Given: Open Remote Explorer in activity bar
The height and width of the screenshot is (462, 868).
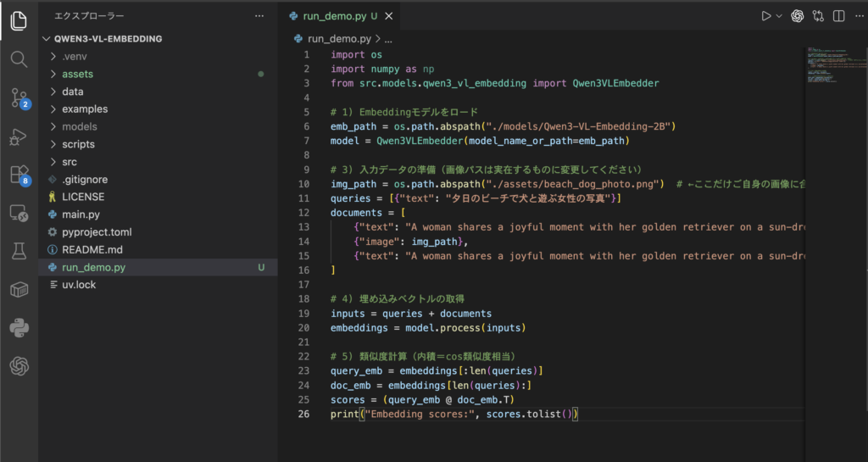Looking at the screenshot, I should [19, 213].
